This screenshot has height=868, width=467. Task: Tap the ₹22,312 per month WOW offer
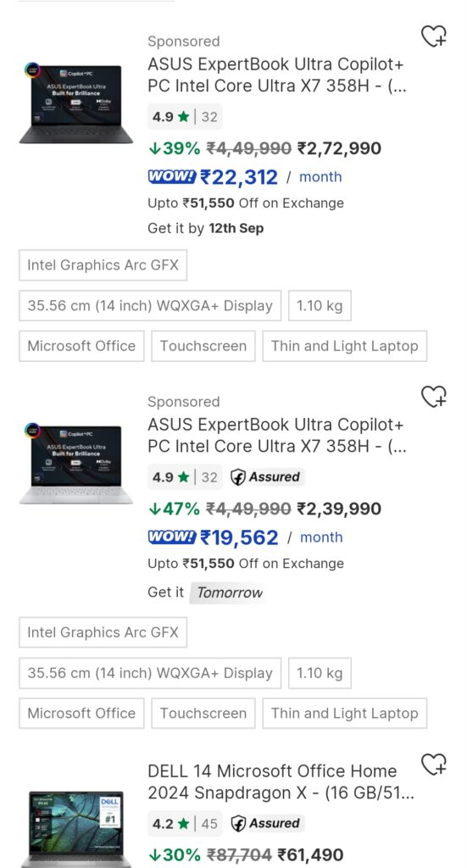coord(245,177)
